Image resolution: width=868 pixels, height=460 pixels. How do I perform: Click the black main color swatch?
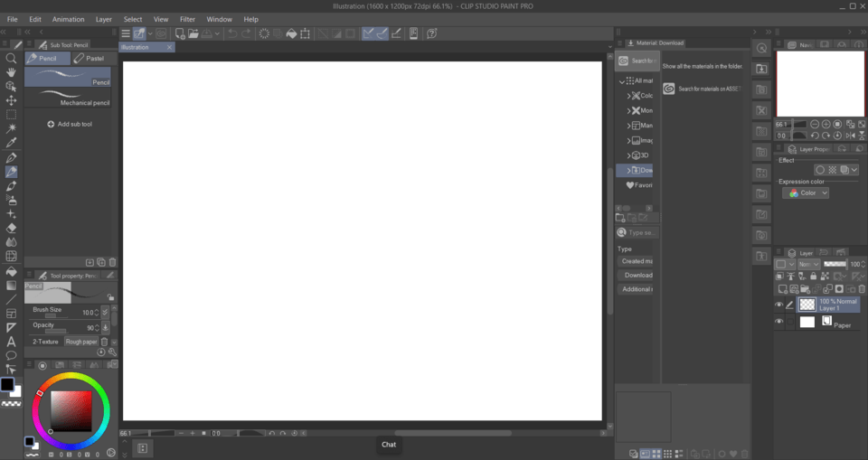7,385
